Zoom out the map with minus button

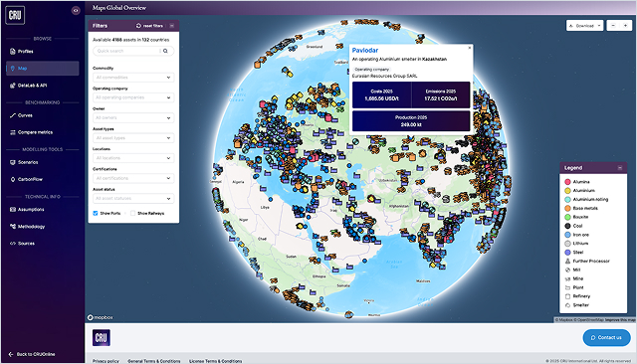613,26
